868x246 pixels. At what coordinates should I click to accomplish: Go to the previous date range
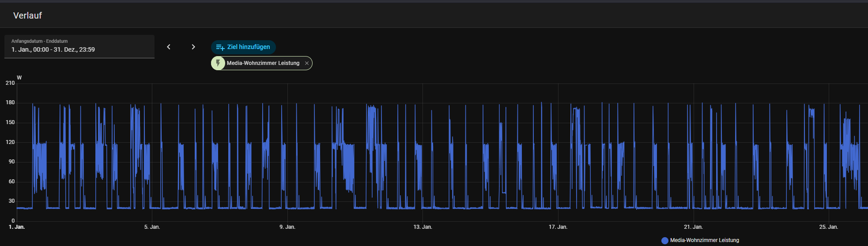(169, 47)
